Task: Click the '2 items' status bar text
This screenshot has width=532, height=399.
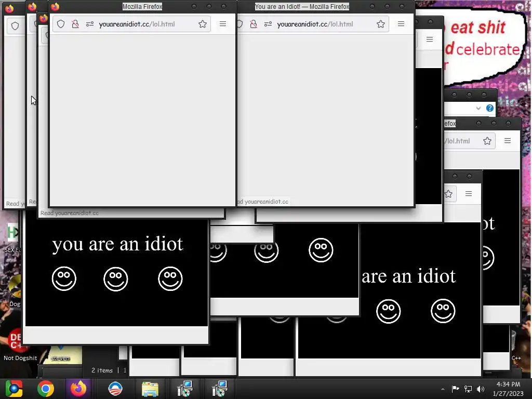Action: click(102, 370)
